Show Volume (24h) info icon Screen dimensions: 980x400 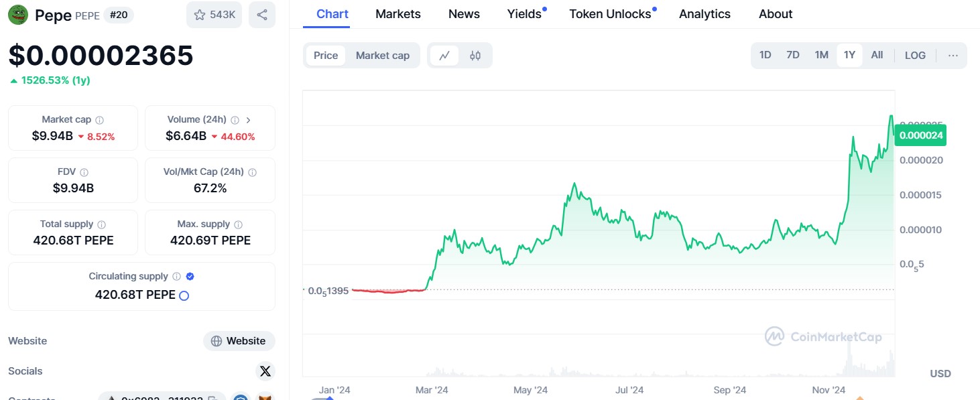pyautogui.click(x=235, y=120)
